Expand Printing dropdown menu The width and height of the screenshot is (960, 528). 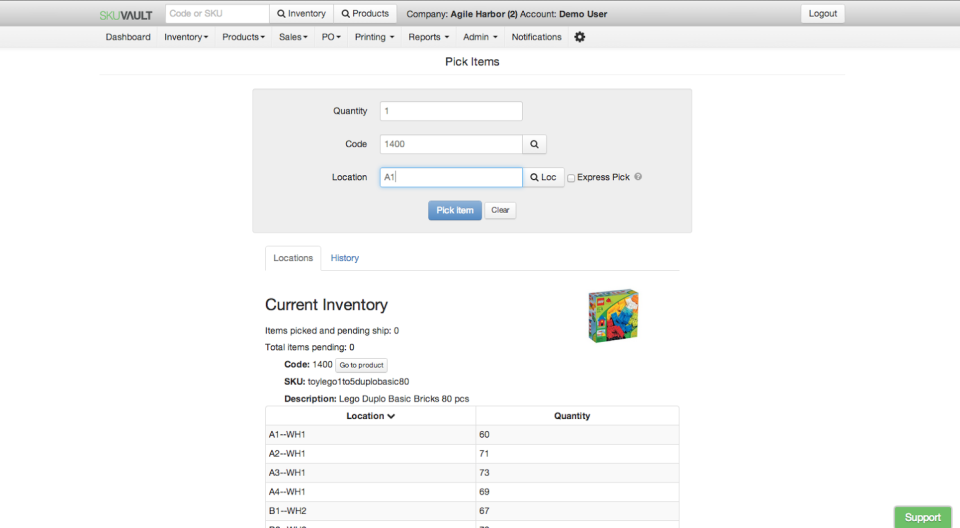374,37
